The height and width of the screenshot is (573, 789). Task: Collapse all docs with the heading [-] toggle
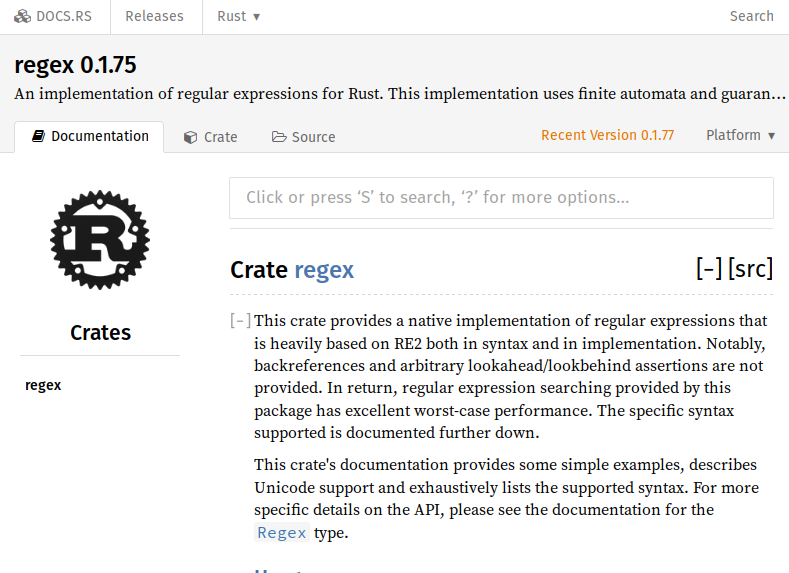point(709,269)
